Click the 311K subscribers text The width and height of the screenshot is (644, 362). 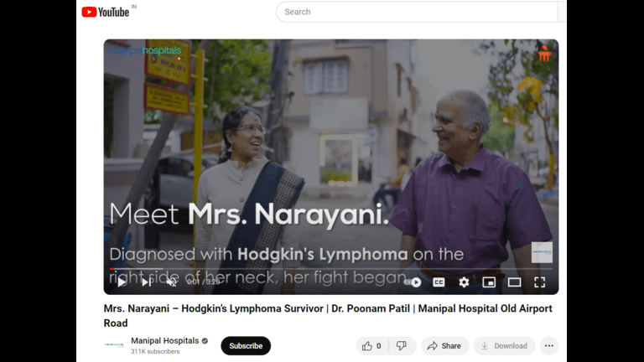coord(155,352)
